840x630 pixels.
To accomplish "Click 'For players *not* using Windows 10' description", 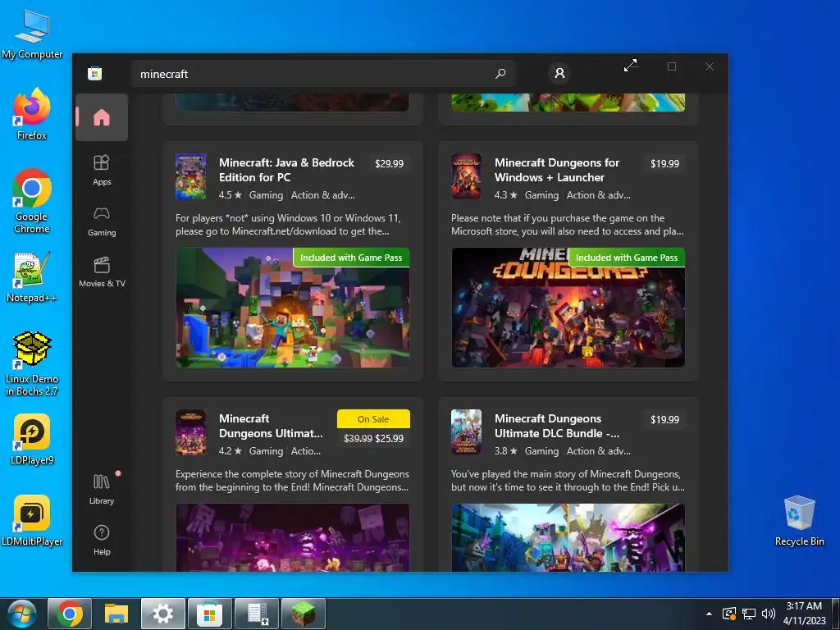I will click(288, 225).
